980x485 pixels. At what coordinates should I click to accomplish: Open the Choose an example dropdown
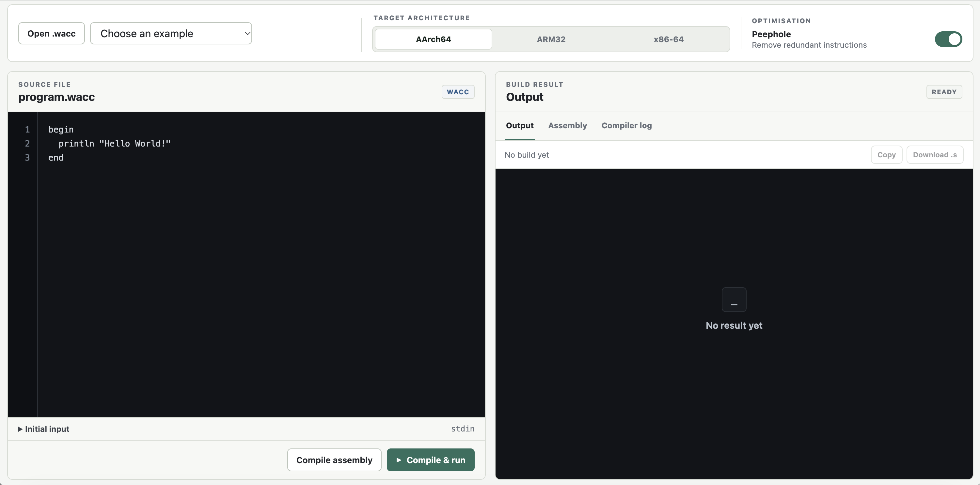[x=171, y=34]
